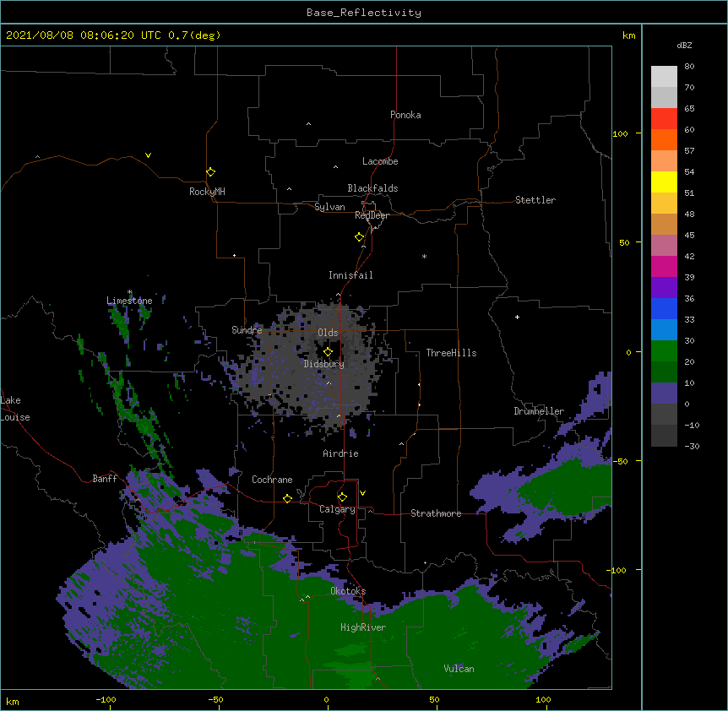Click the Base_Reflectivity title text
728x711 pixels.
tap(364, 13)
